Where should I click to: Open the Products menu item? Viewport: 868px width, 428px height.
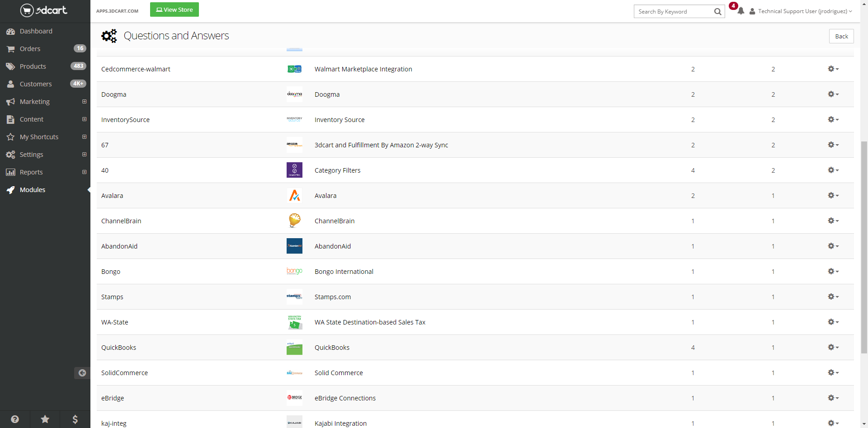[33, 66]
